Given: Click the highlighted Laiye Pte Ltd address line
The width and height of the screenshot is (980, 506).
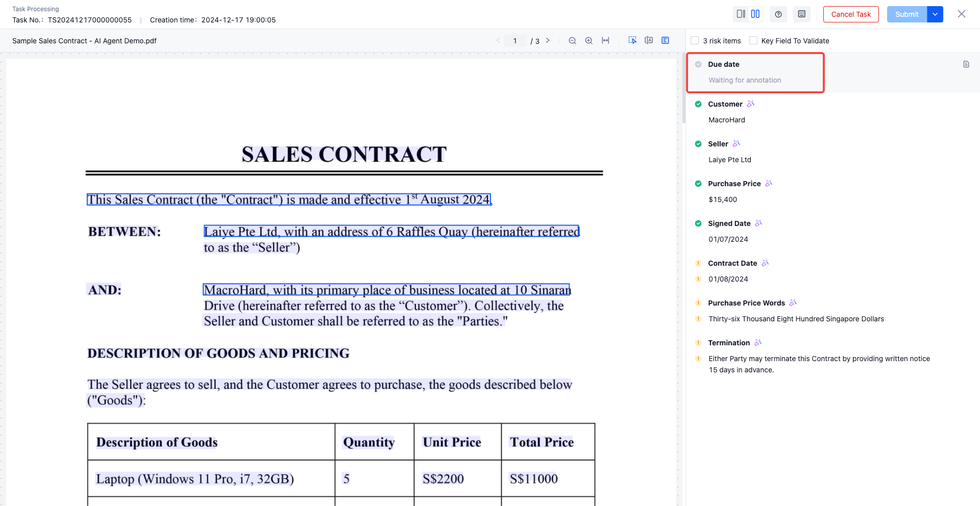Looking at the screenshot, I should pos(391,232).
